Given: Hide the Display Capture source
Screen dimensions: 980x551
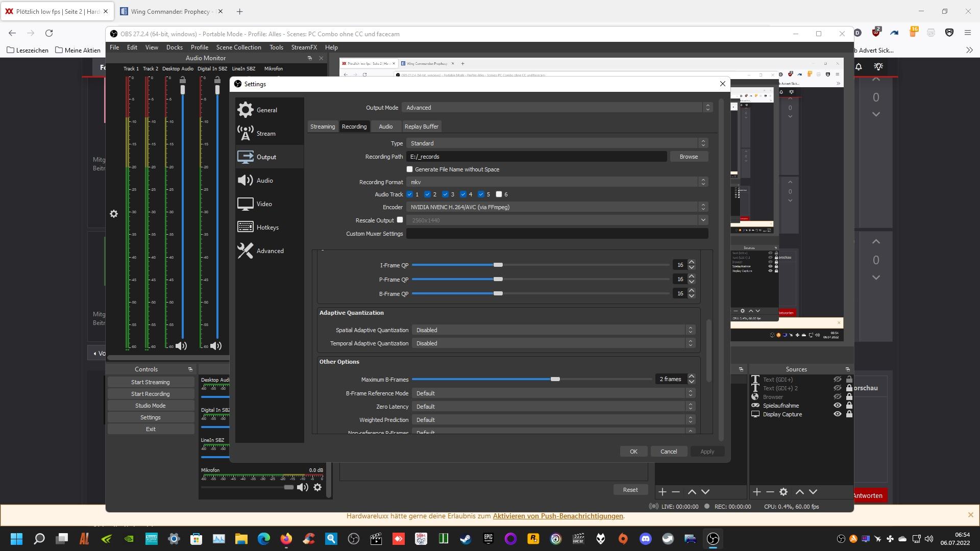Looking at the screenshot, I should [838, 414].
